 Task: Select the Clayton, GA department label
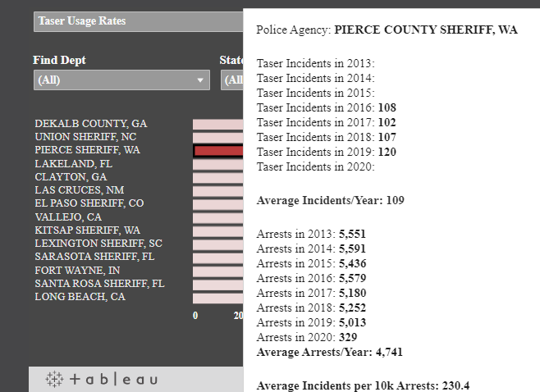coord(71,177)
